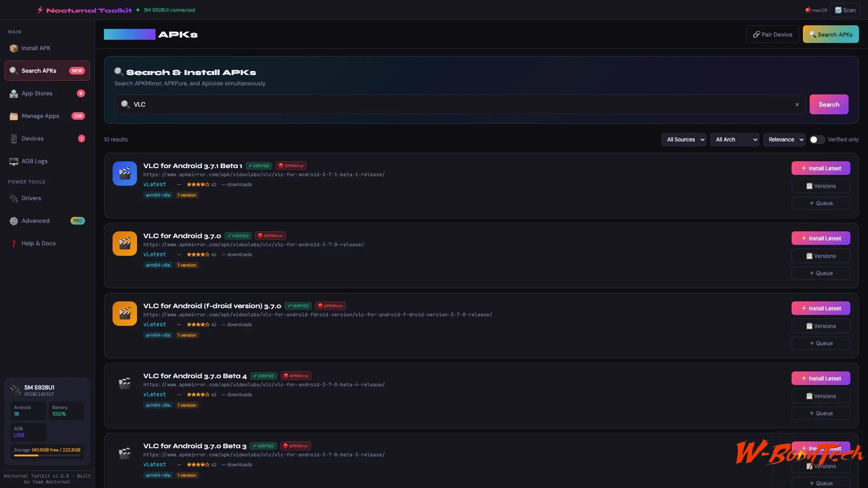Click the Nocturnal Toolkit lightning logo

(40, 10)
